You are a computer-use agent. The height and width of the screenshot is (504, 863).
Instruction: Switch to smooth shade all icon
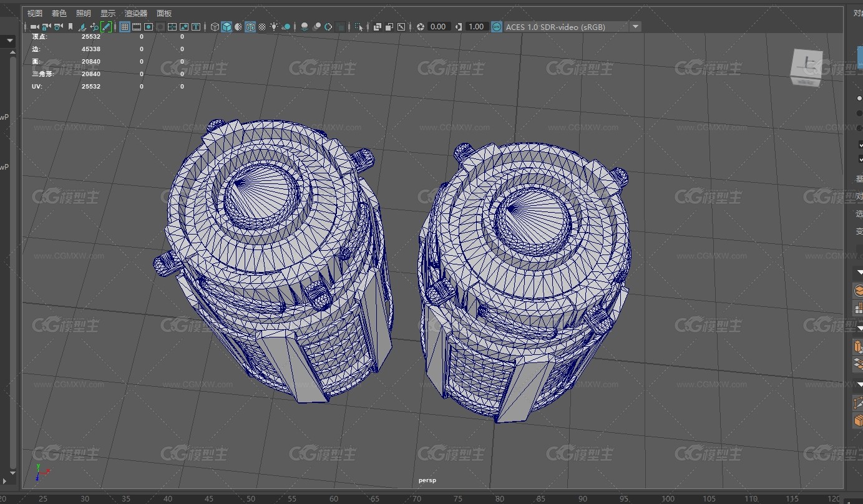(x=227, y=27)
